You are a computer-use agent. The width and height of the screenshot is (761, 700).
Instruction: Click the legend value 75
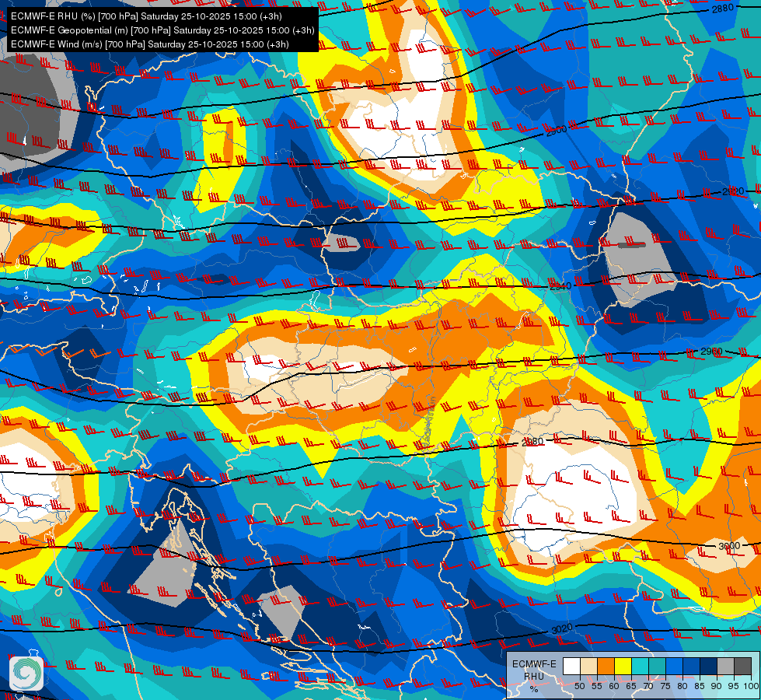[665, 687]
